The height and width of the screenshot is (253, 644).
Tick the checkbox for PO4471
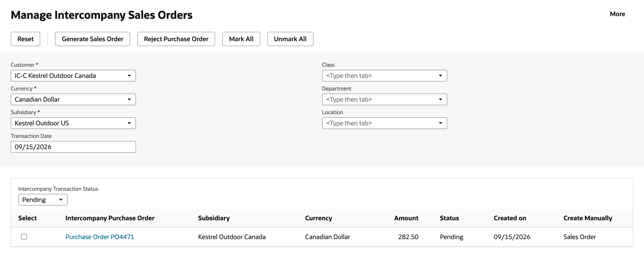click(24, 236)
